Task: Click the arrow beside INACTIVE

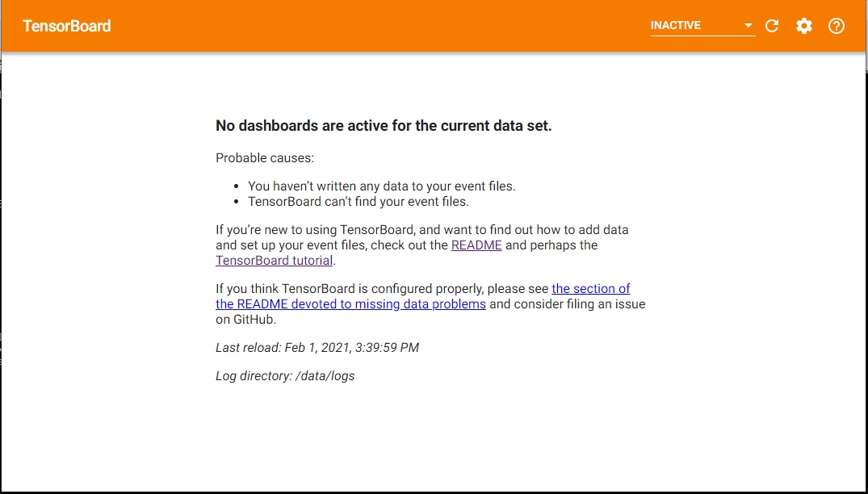Action: tap(748, 26)
